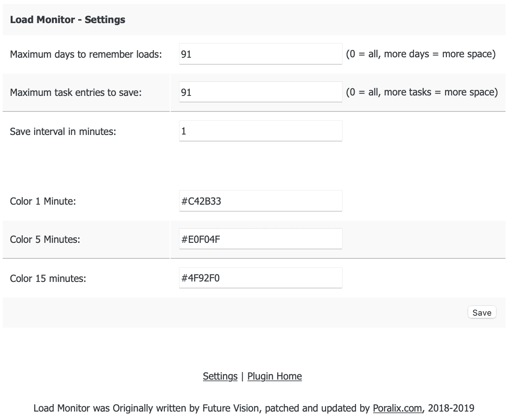Image resolution: width=510 pixels, height=420 pixels.
Task: Visit the Poralix.com link
Action: [398, 408]
